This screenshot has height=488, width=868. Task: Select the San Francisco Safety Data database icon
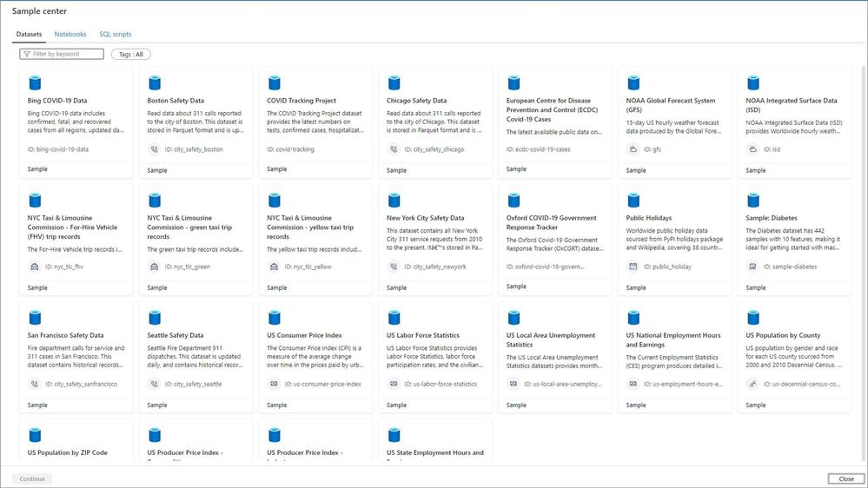[35, 318]
